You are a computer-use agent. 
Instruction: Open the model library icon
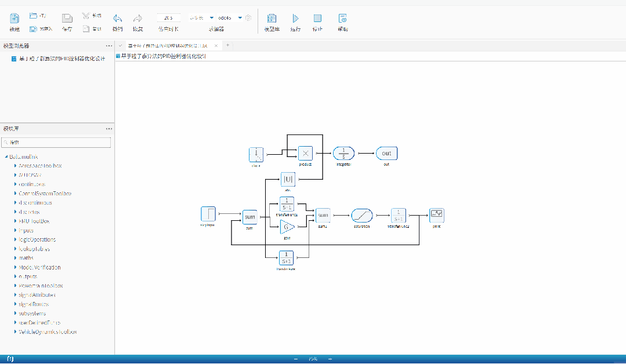coord(272,19)
